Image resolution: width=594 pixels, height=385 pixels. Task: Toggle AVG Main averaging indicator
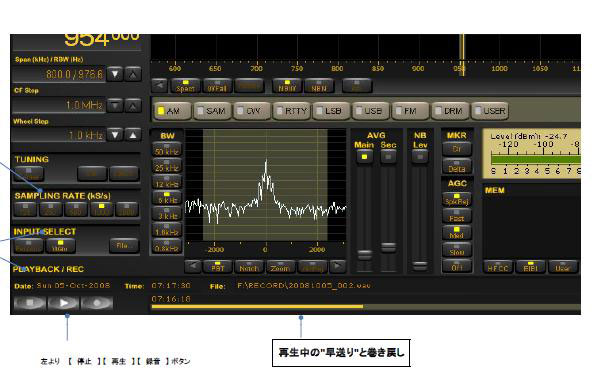pyautogui.click(x=364, y=157)
